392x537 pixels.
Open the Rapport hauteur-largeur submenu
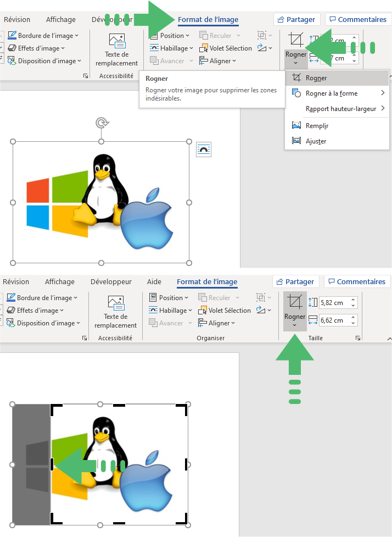click(337, 109)
